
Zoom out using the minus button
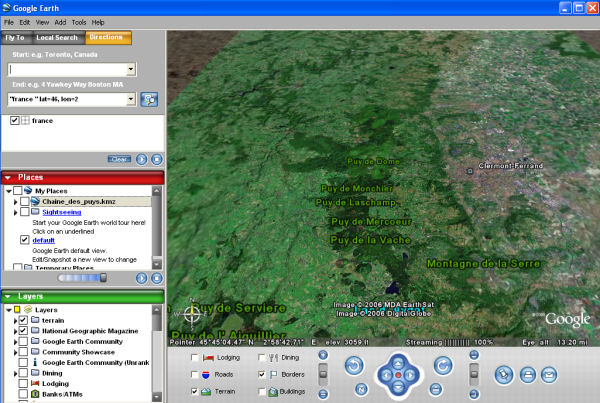[323, 394]
